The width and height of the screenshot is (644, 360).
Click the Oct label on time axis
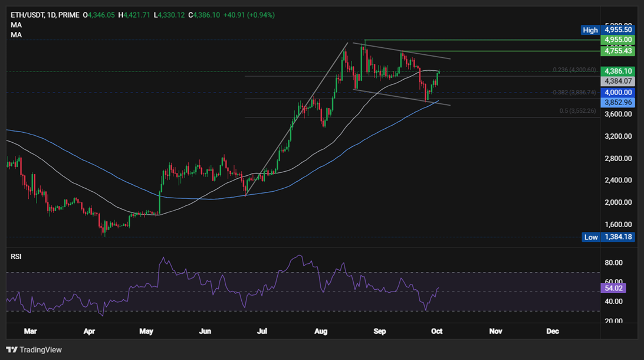point(437,332)
